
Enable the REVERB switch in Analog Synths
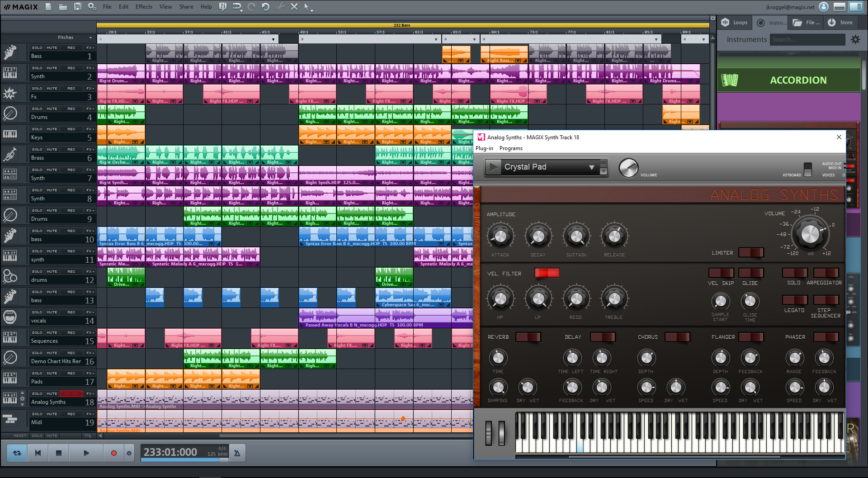pyautogui.click(x=528, y=337)
